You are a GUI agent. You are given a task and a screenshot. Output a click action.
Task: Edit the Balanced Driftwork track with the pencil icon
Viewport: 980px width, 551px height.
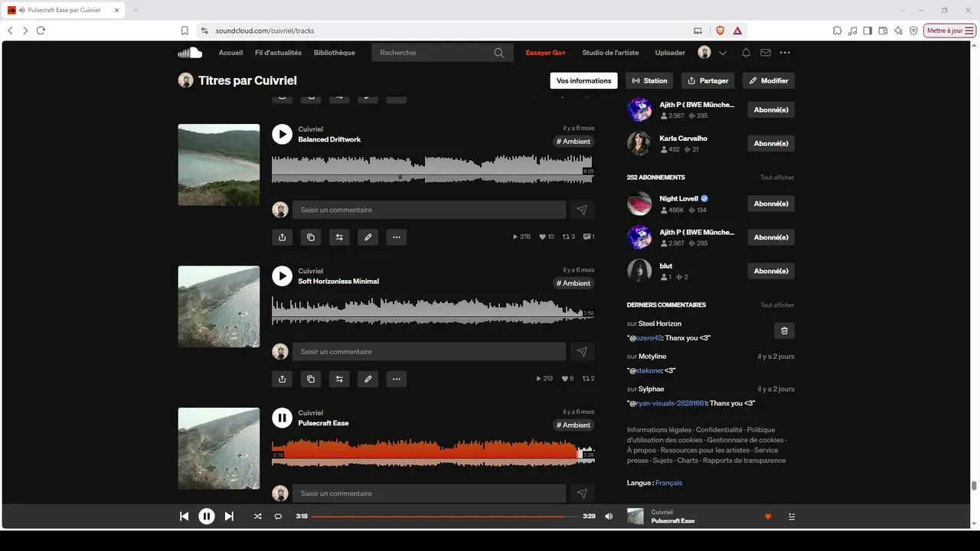click(x=368, y=237)
